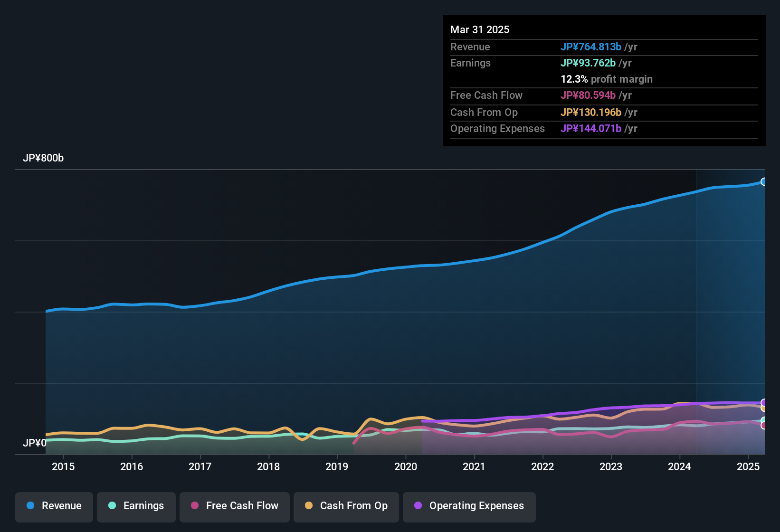
Task: Click the 2016 x-axis label
Action: click(132, 467)
